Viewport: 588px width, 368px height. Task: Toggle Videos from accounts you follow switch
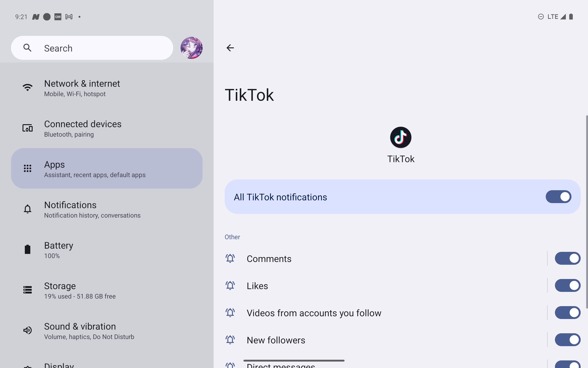tap(568, 313)
